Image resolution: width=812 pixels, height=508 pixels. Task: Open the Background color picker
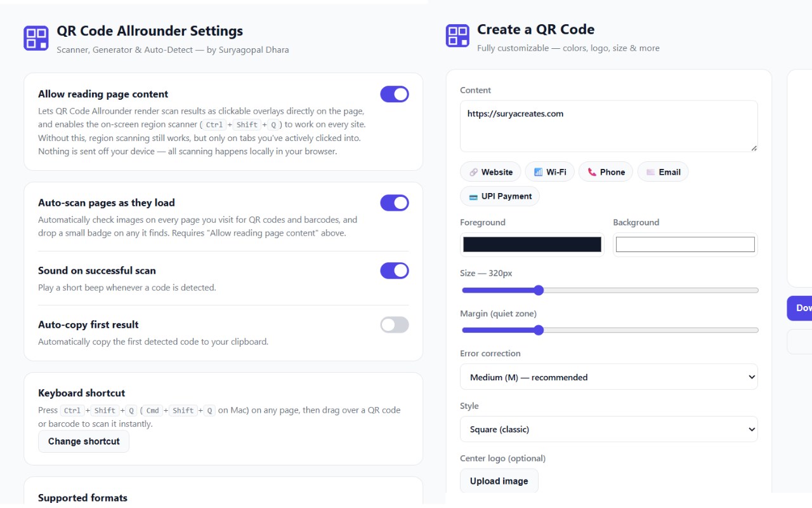tap(685, 244)
